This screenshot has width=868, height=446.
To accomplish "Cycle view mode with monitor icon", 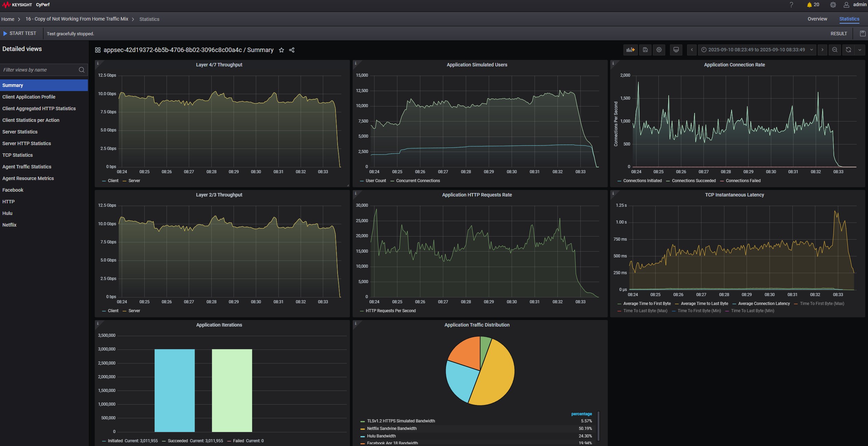I will coord(676,50).
